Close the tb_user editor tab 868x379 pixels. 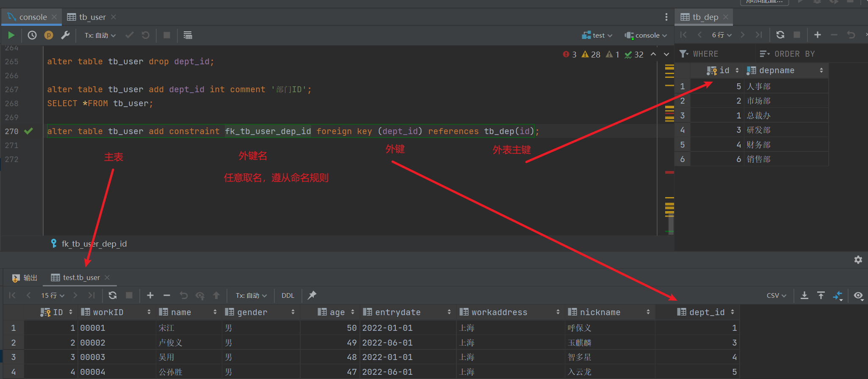coord(113,17)
